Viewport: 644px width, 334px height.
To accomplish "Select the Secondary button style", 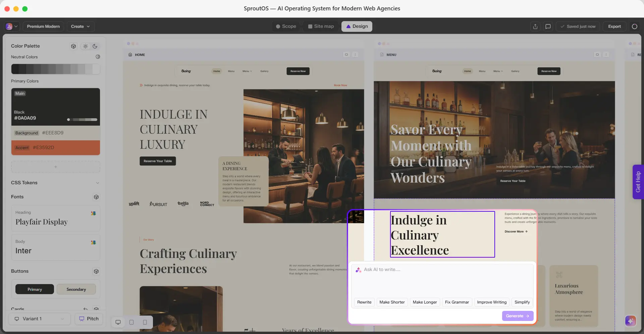I will click(76, 289).
